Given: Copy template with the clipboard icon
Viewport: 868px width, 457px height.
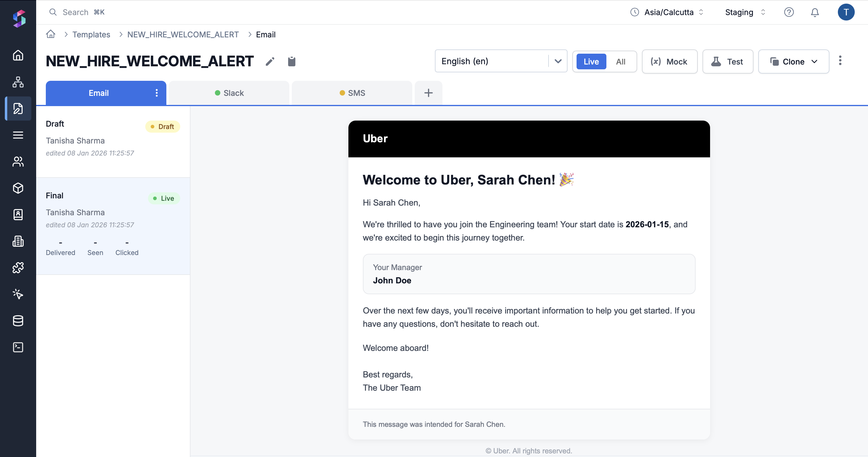Looking at the screenshot, I should [292, 61].
